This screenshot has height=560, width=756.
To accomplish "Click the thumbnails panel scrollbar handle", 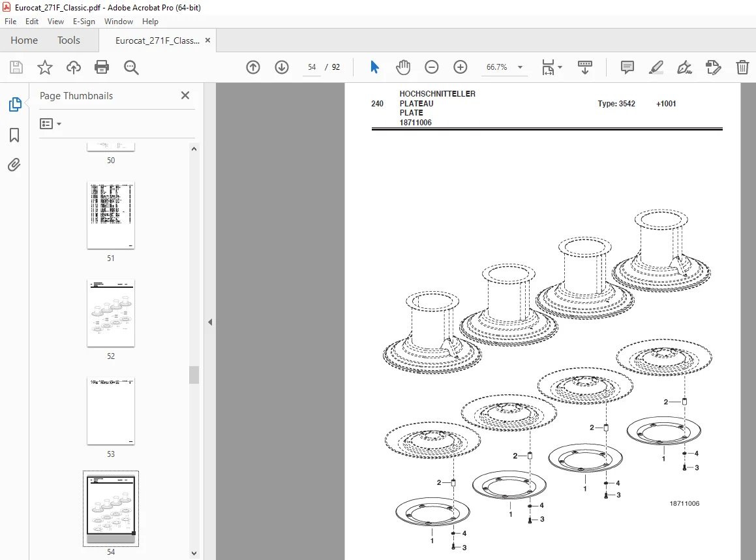I will (x=194, y=375).
